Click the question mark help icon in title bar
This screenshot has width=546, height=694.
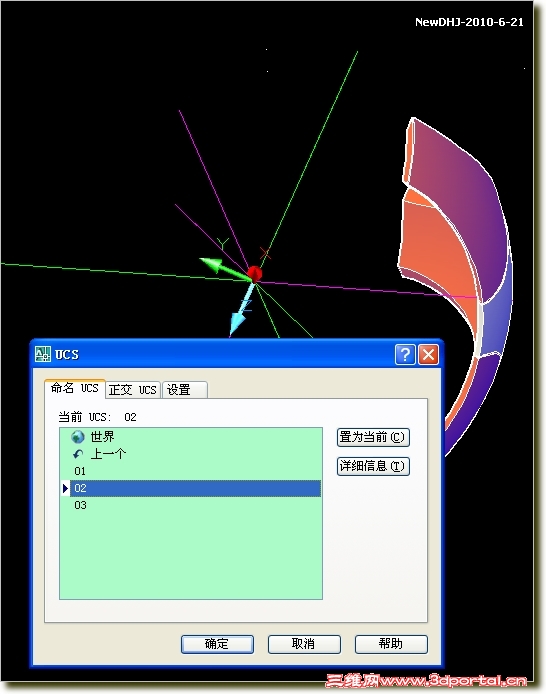tap(405, 355)
